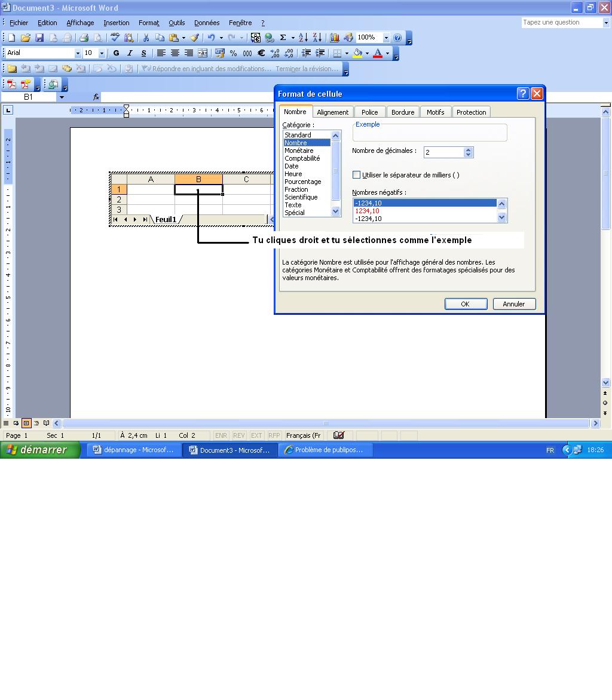Screen dimensions: 612x700
Task: Open the font color dropdown arrow
Action: point(388,53)
